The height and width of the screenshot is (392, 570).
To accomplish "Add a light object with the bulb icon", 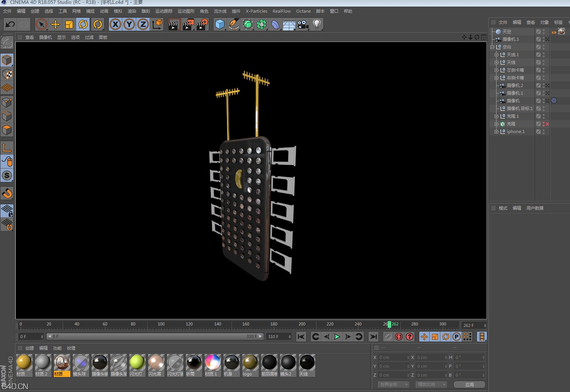I will tap(317, 25).
